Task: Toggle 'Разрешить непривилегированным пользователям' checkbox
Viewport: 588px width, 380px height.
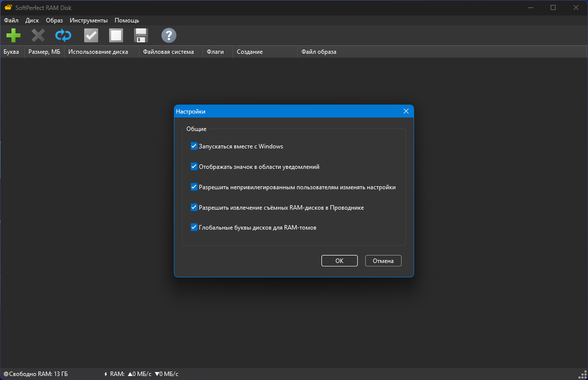Action: (x=194, y=187)
